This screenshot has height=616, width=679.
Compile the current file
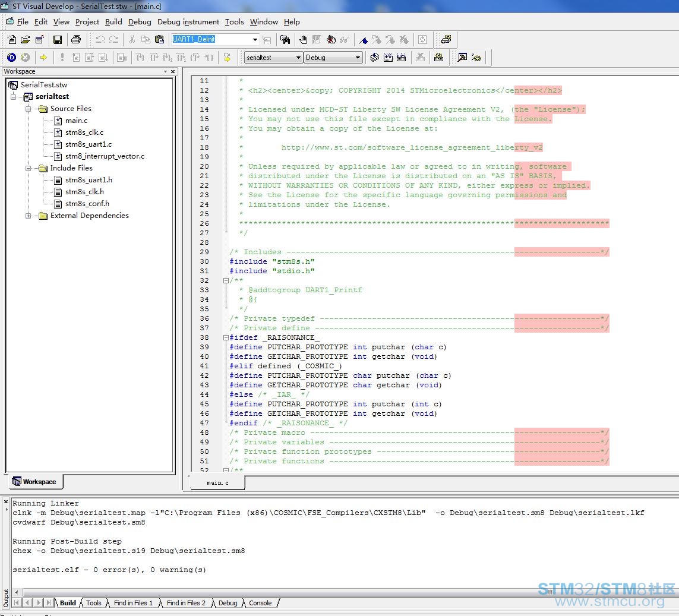[x=375, y=57]
